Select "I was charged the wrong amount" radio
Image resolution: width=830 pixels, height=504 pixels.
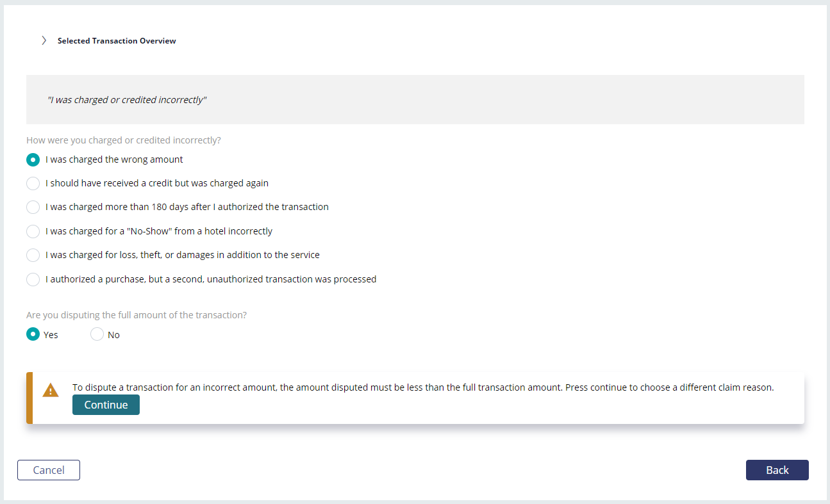[x=33, y=159]
